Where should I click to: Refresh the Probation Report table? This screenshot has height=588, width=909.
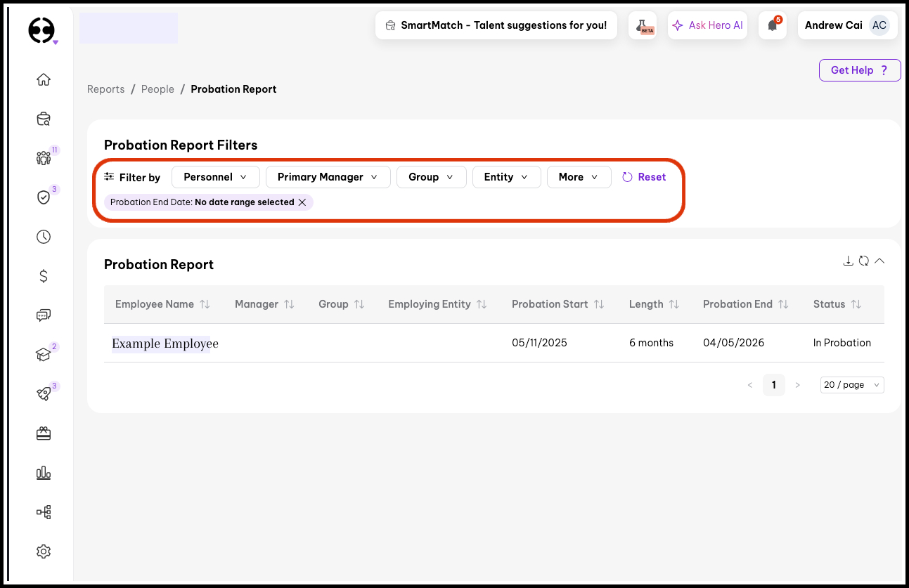(864, 261)
